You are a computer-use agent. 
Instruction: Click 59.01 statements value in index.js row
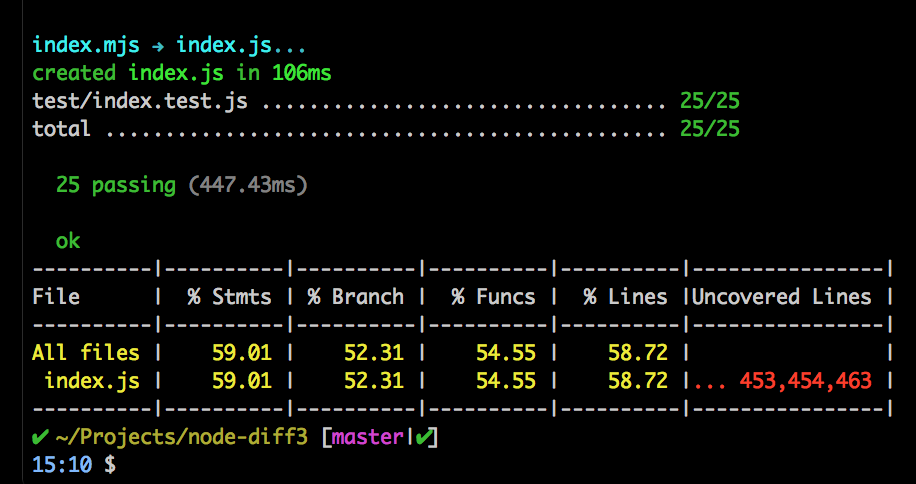pyautogui.click(x=241, y=381)
